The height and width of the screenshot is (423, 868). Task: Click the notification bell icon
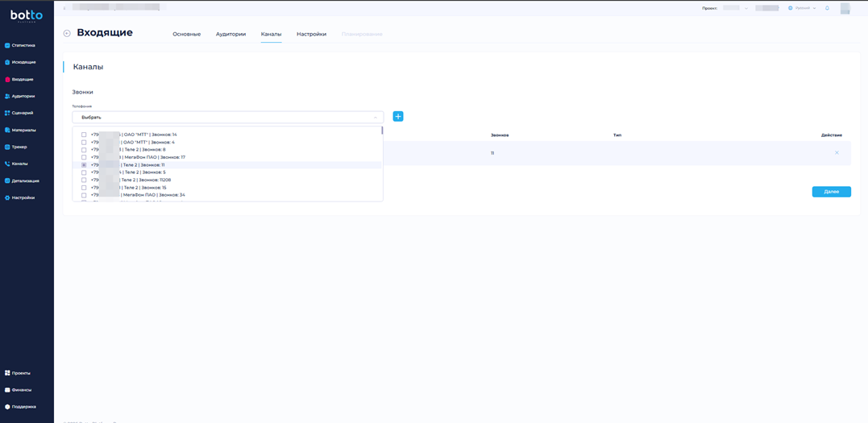[827, 8]
